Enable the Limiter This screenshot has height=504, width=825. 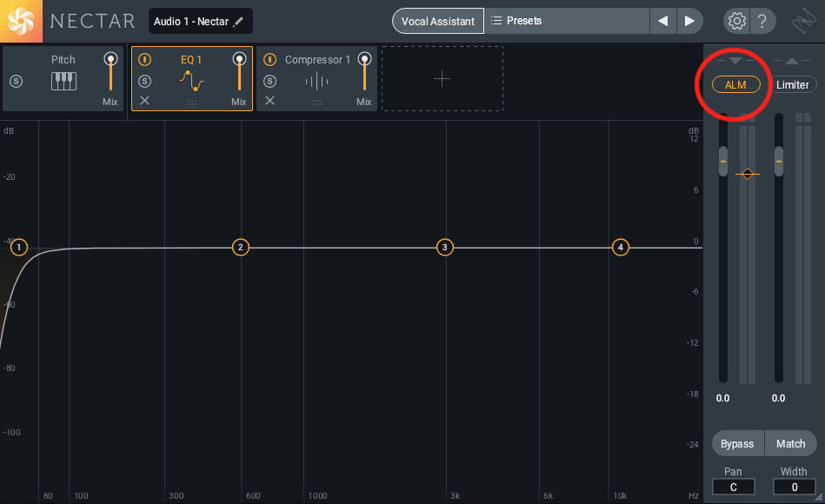tap(792, 84)
